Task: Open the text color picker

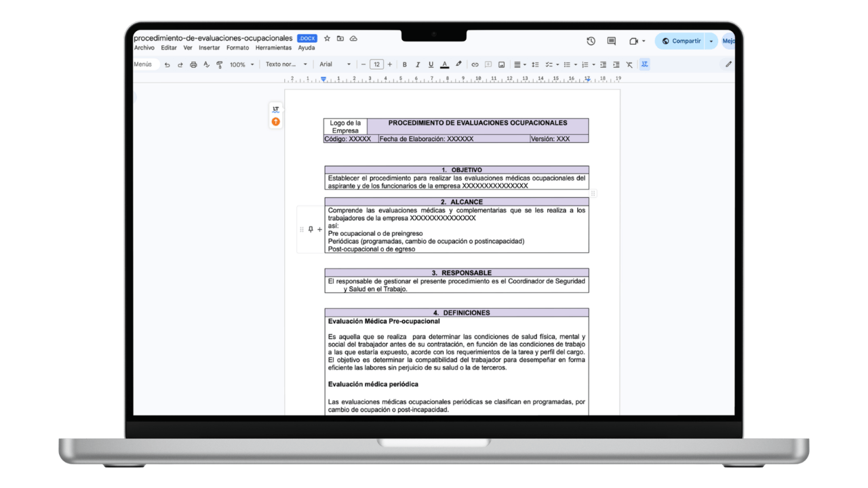Action: 444,64
